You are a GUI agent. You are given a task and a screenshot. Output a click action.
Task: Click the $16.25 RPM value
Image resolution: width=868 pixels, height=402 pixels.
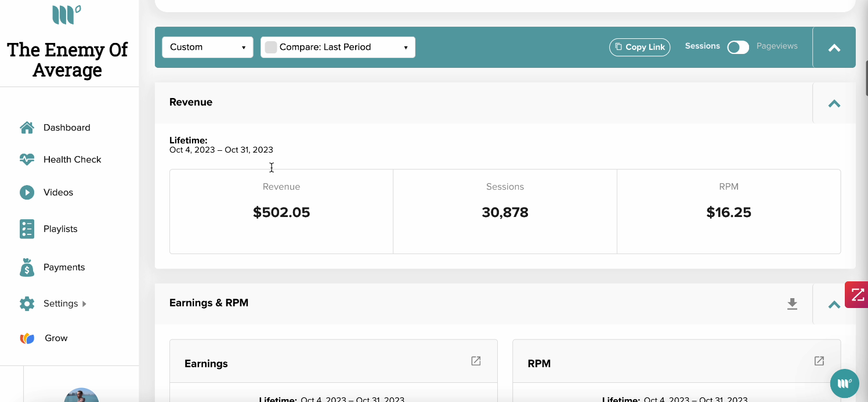729,212
